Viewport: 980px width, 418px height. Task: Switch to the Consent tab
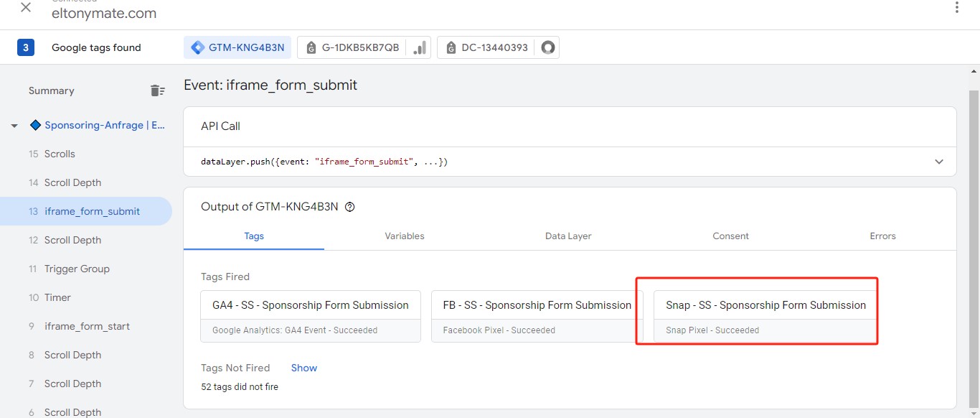click(x=730, y=236)
